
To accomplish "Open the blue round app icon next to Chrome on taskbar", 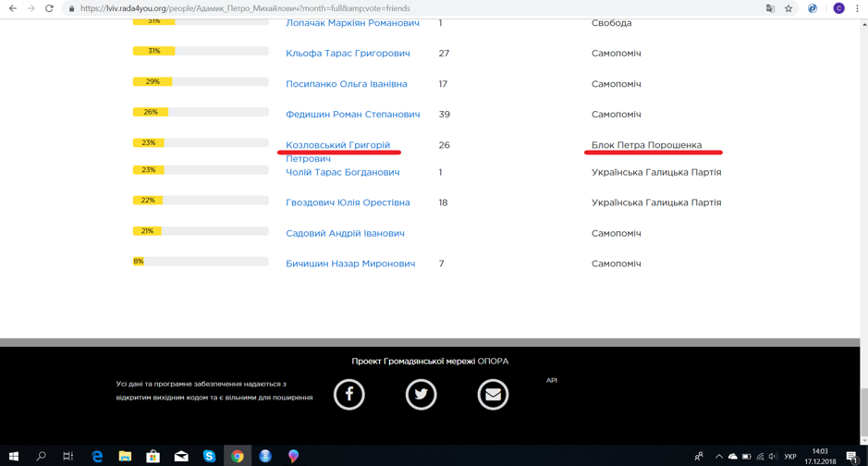I will click(x=265, y=456).
